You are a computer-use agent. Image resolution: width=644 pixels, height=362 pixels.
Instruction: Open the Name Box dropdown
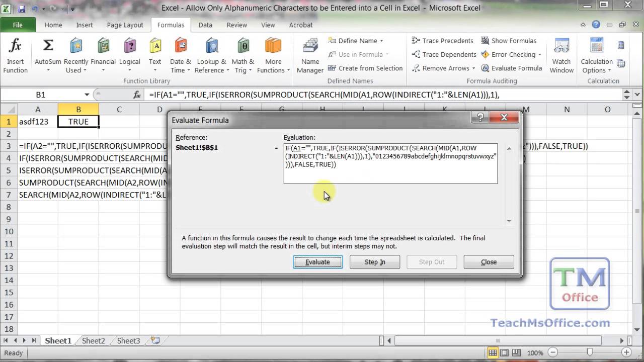87,95
